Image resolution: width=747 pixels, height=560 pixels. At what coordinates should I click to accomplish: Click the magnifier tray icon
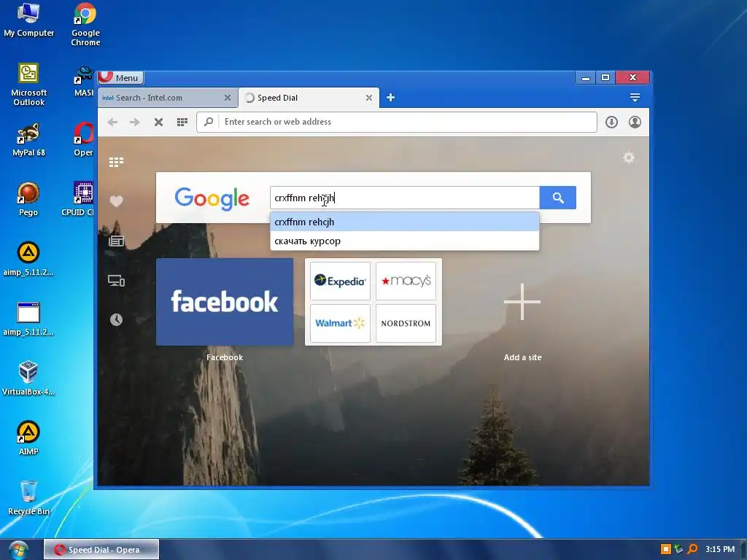click(x=692, y=550)
